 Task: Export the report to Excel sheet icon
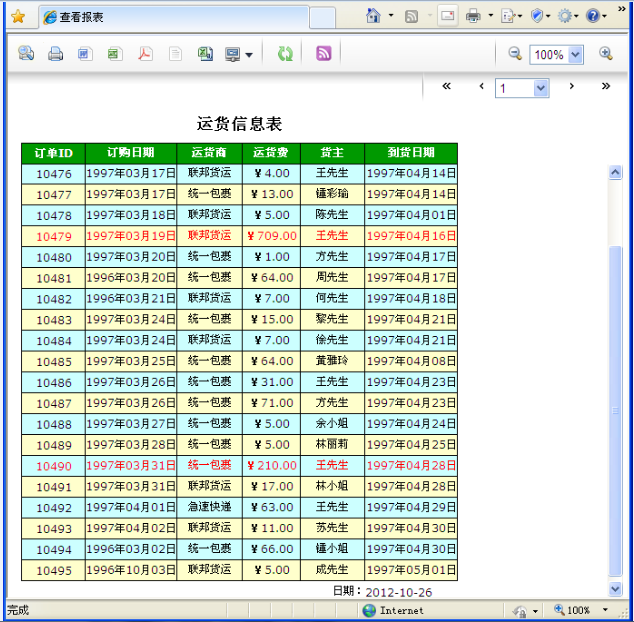tap(115, 54)
